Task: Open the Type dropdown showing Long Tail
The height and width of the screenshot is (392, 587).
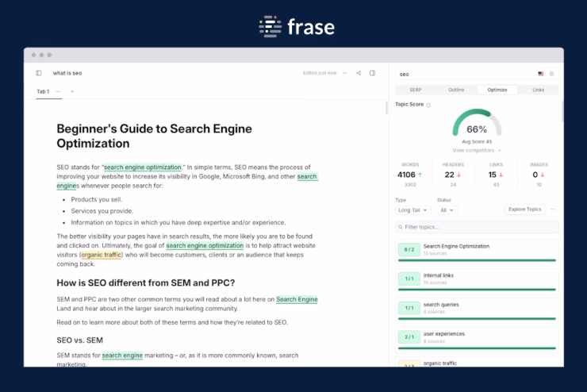Action: coord(413,210)
